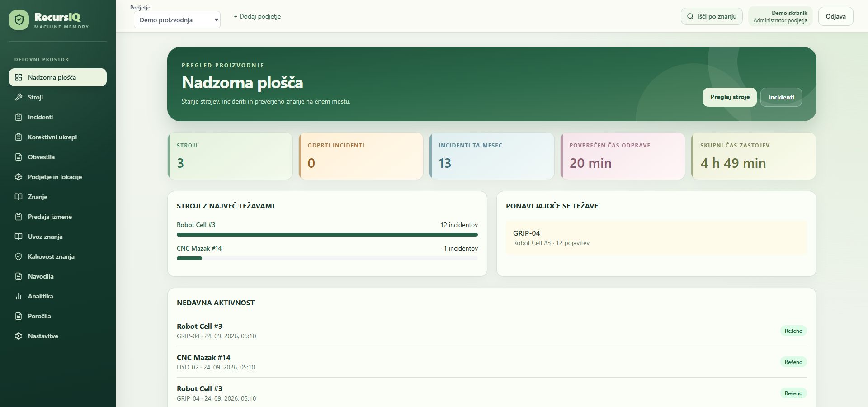Click the Odprti incidenti stat card
The height and width of the screenshot is (407, 868).
tap(361, 156)
